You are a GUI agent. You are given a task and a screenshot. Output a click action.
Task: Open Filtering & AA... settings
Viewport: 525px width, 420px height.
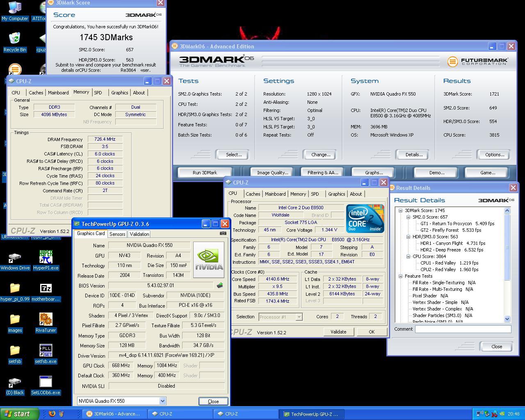point(323,173)
